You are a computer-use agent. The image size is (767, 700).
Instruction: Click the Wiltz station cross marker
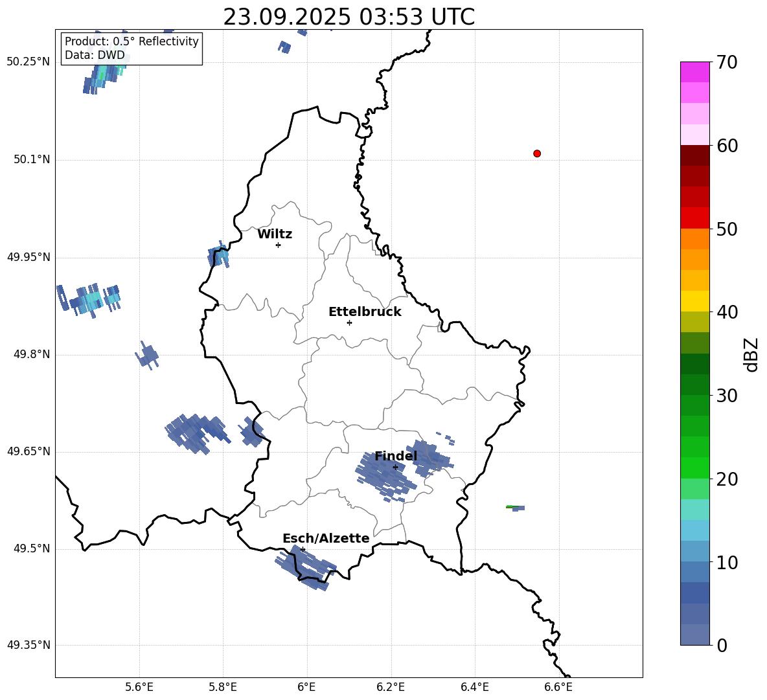[x=278, y=245]
